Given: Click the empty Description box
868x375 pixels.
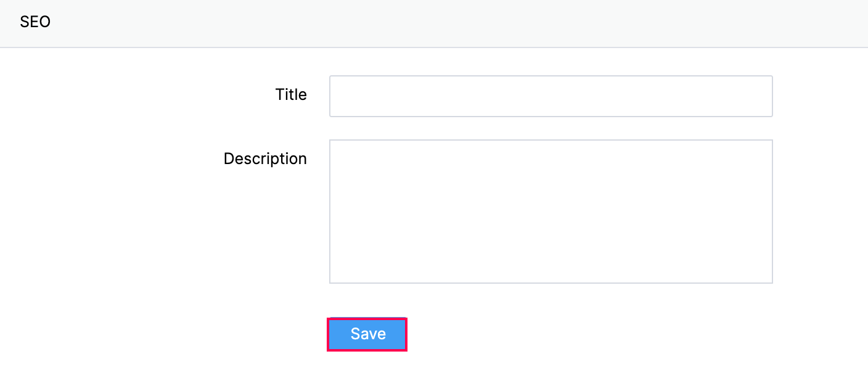Looking at the screenshot, I should (x=551, y=211).
